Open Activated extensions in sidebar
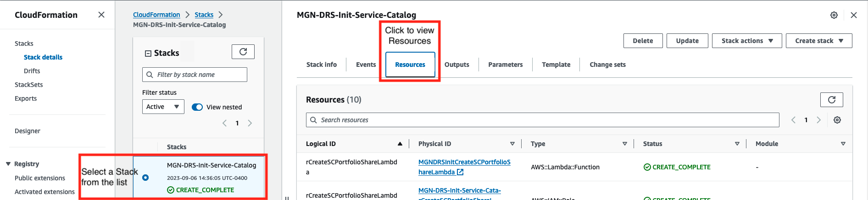The image size is (868, 200). (x=45, y=192)
